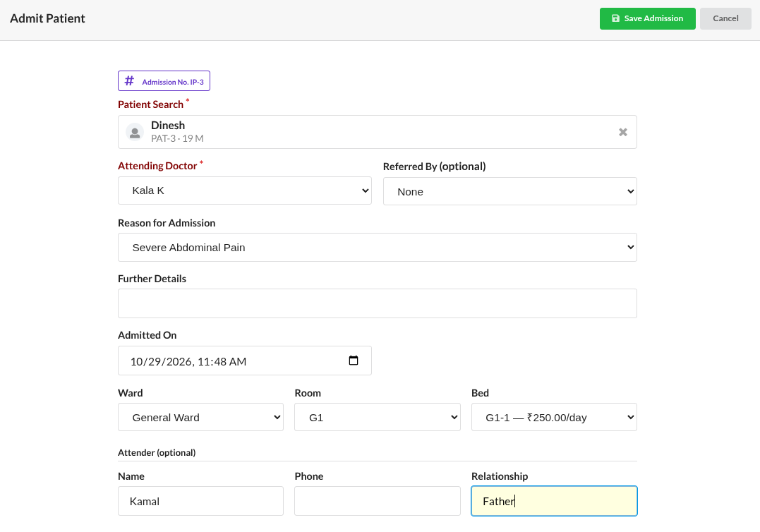Viewport: 760px width, 532px height.
Task: Click the Referred By (optional) label
Action: point(434,167)
